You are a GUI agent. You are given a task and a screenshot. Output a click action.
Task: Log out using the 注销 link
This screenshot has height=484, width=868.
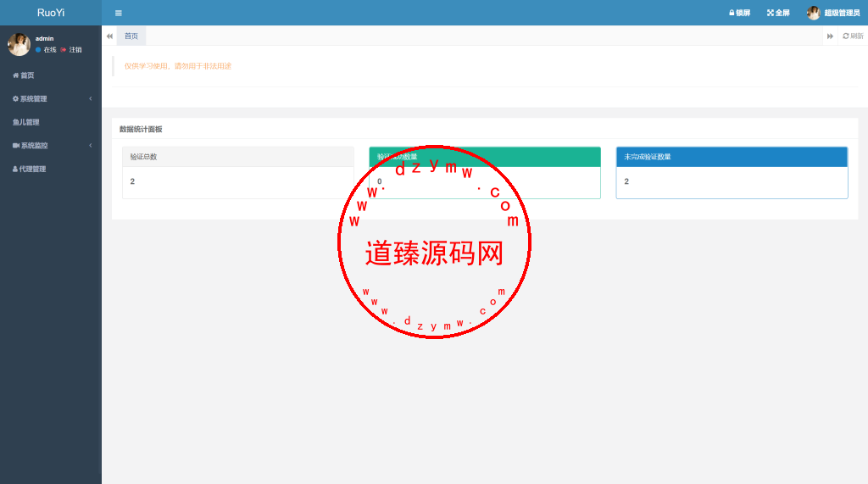tap(71, 50)
